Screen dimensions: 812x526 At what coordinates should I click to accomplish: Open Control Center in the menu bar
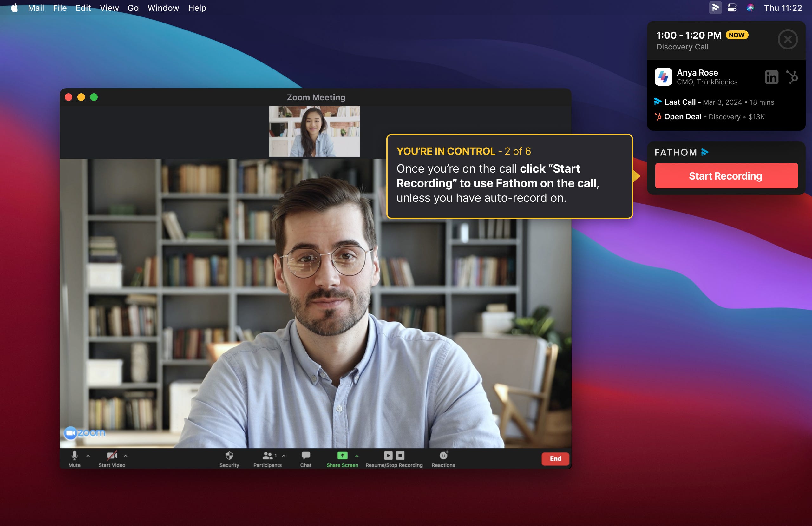pos(732,8)
